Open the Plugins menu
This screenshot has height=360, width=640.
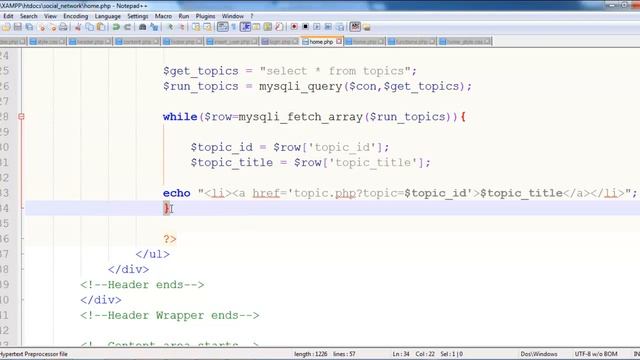(x=205, y=16)
